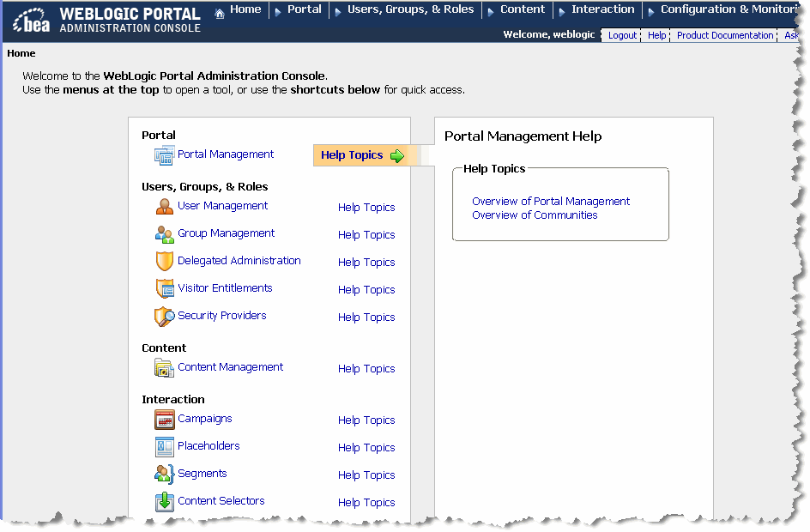The height and width of the screenshot is (532, 810).
Task: Select the Content Management folder icon
Action: click(x=164, y=368)
